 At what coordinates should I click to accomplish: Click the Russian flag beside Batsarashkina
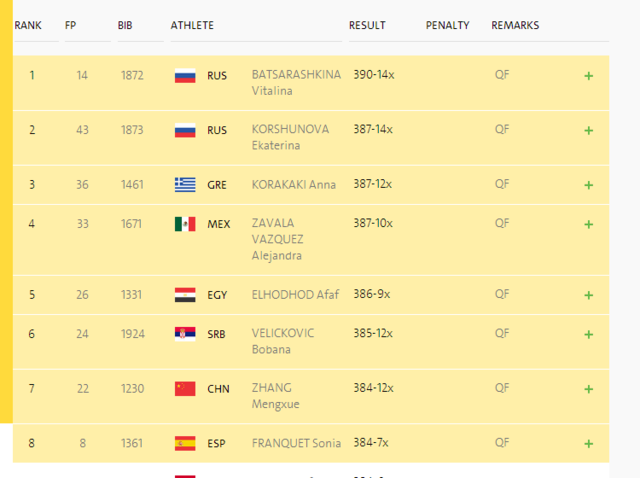click(185, 75)
